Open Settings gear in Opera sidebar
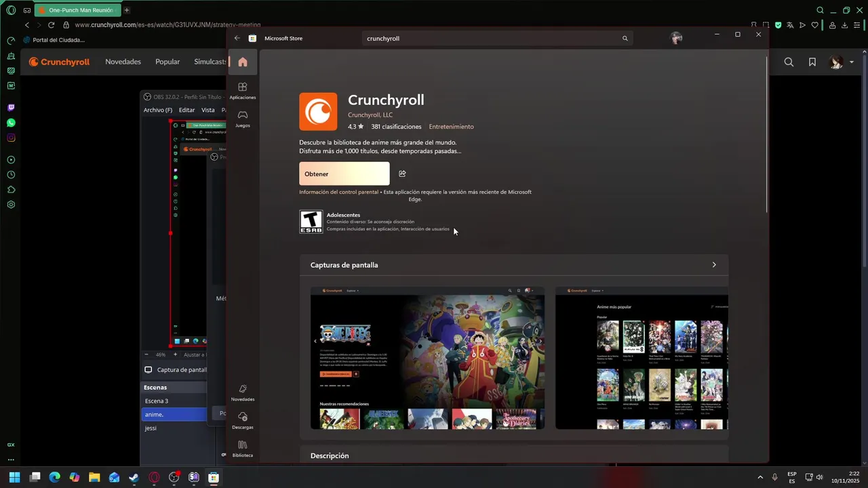This screenshot has width=868, height=488. pyautogui.click(x=11, y=205)
